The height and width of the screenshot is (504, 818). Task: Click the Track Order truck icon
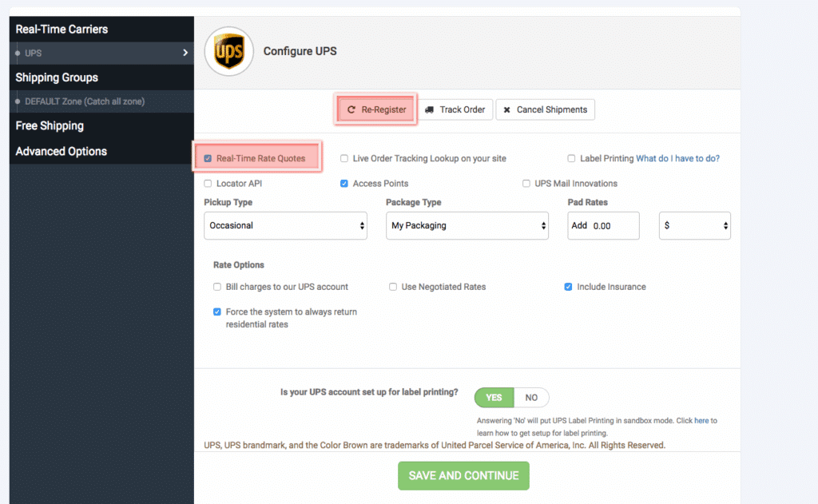429,109
